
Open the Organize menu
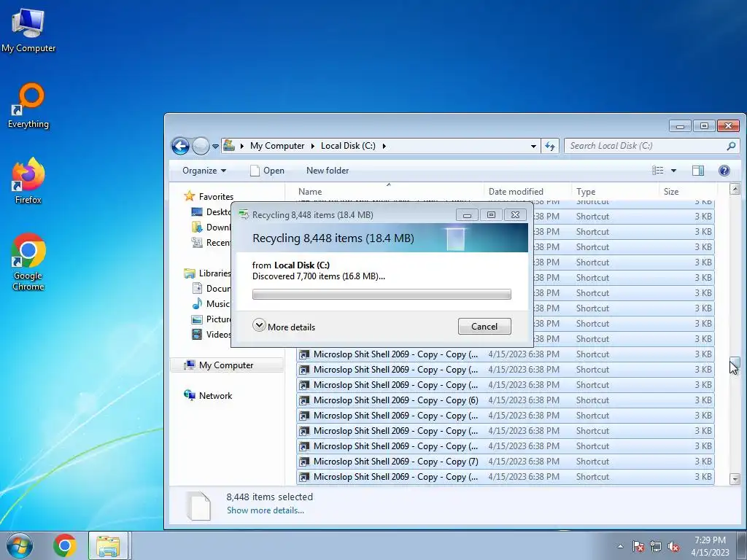[204, 171]
